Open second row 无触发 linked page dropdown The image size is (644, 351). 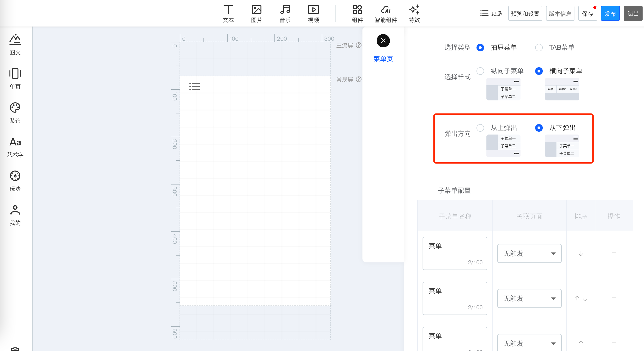529,298
